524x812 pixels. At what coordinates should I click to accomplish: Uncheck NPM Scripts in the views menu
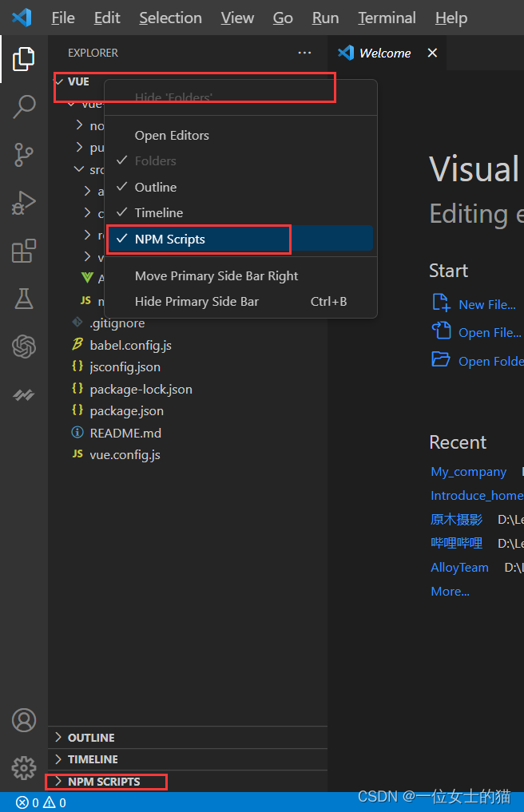(x=240, y=239)
